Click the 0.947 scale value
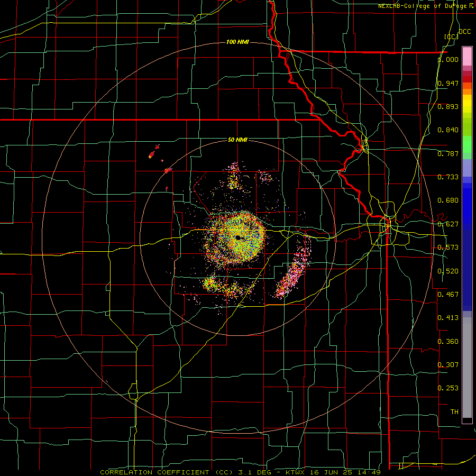476x476 pixels. pos(448,83)
